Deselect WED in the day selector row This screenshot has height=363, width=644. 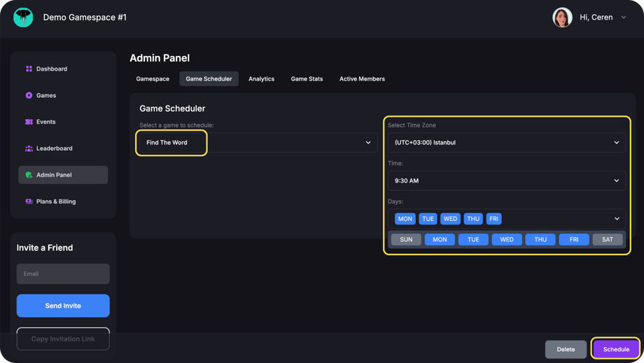tap(506, 239)
